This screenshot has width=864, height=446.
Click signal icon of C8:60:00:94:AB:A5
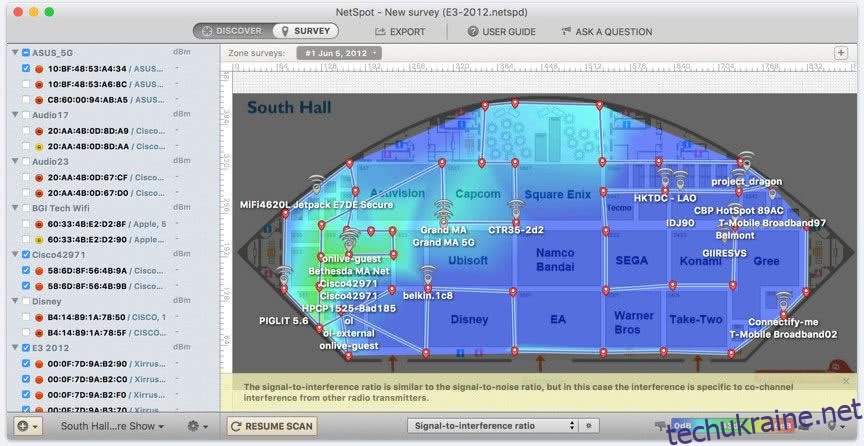(39, 100)
